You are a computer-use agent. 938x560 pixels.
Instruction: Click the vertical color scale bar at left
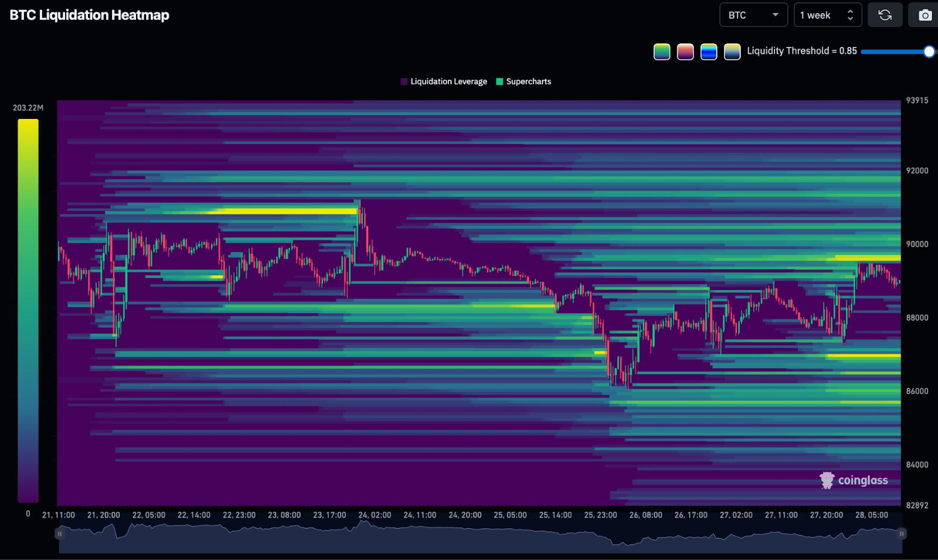click(28, 310)
